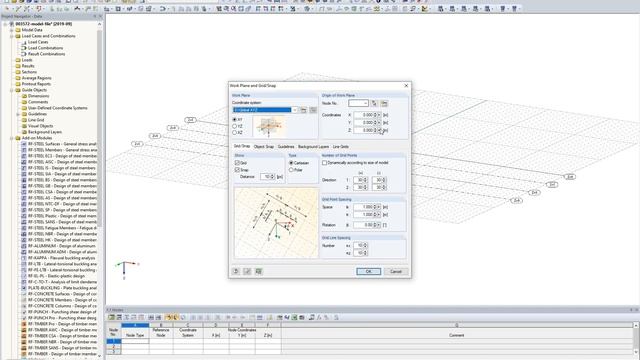This screenshot has height=360, width=640.
Task: Select Load Combinations in navigator tree
Action: tap(45, 48)
